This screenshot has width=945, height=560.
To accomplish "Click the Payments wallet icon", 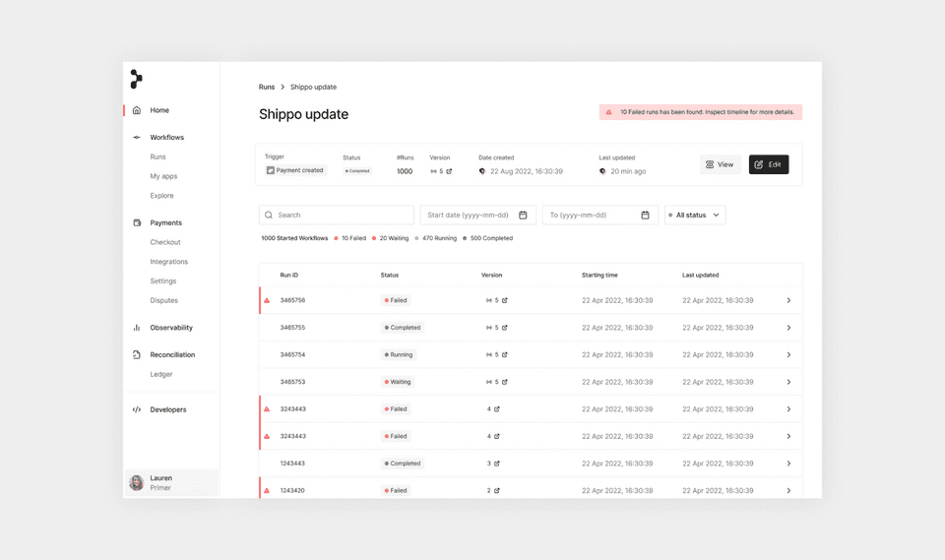I will (137, 223).
